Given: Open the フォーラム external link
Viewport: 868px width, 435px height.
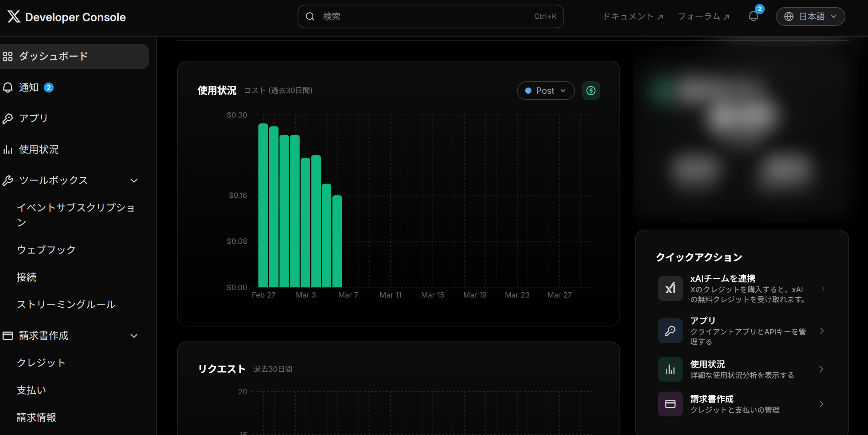Looking at the screenshot, I should pos(703,16).
